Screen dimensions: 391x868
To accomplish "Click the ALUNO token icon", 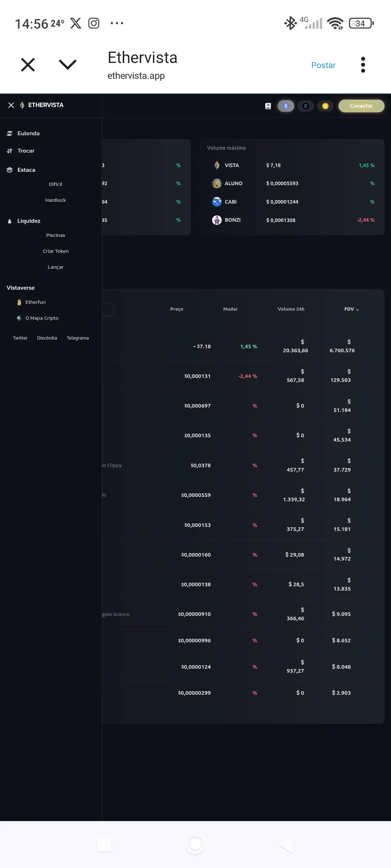I will coord(217,183).
